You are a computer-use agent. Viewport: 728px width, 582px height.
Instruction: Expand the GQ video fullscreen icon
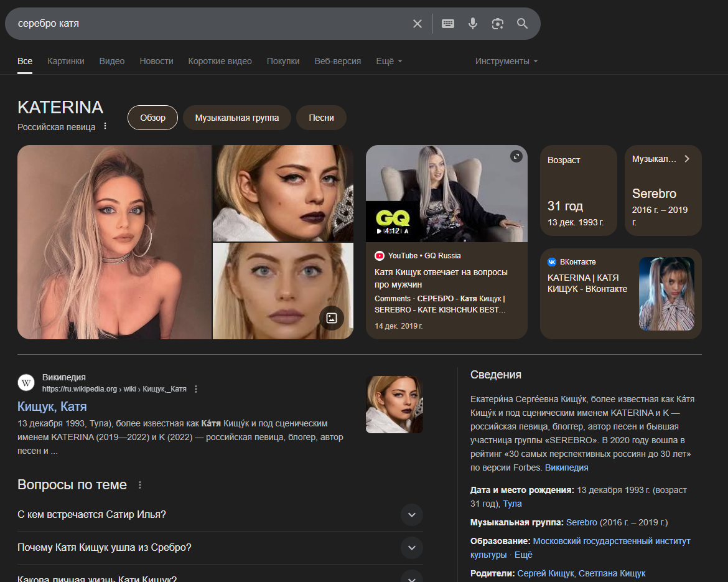[x=516, y=156]
